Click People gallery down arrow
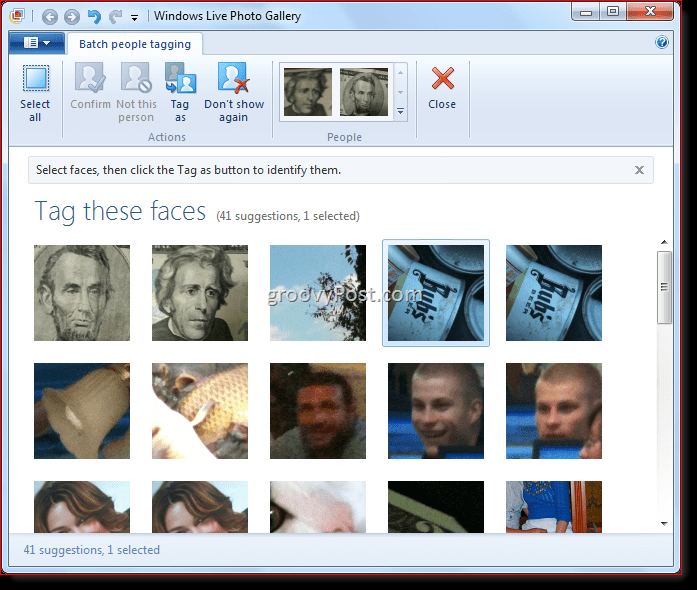The image size is (697, 590). [401, 92]
